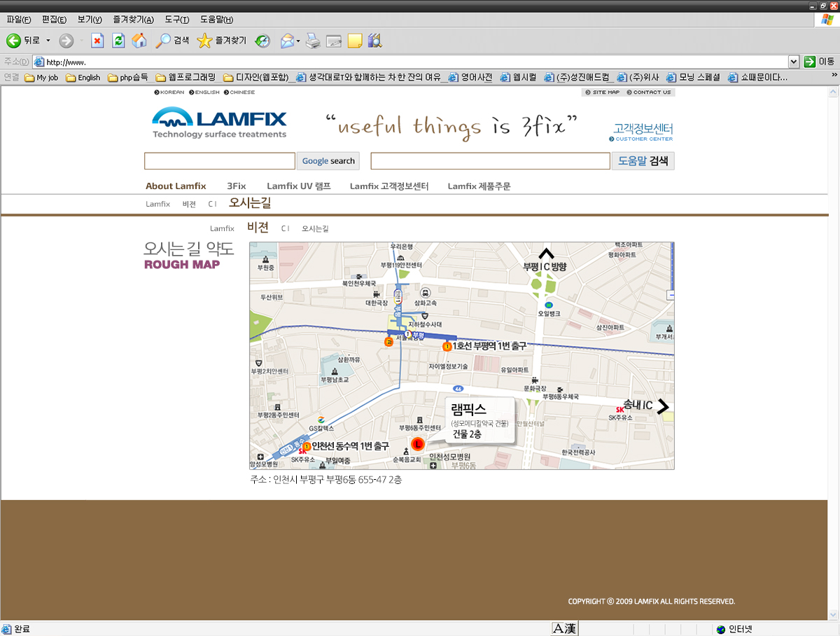Open the address bar dropdown arrow
Screen dimensions: 840x636
pyautogui.click(x=793, y=62)
